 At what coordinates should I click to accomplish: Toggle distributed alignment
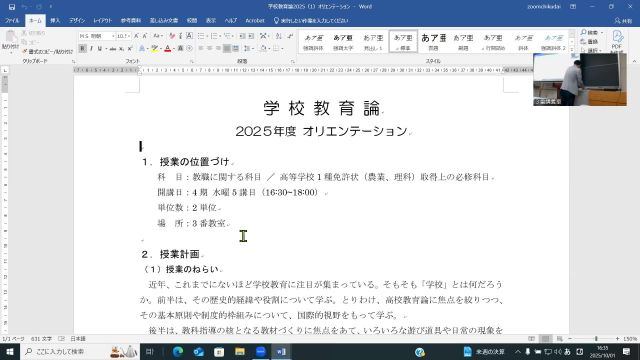[235, 49]
